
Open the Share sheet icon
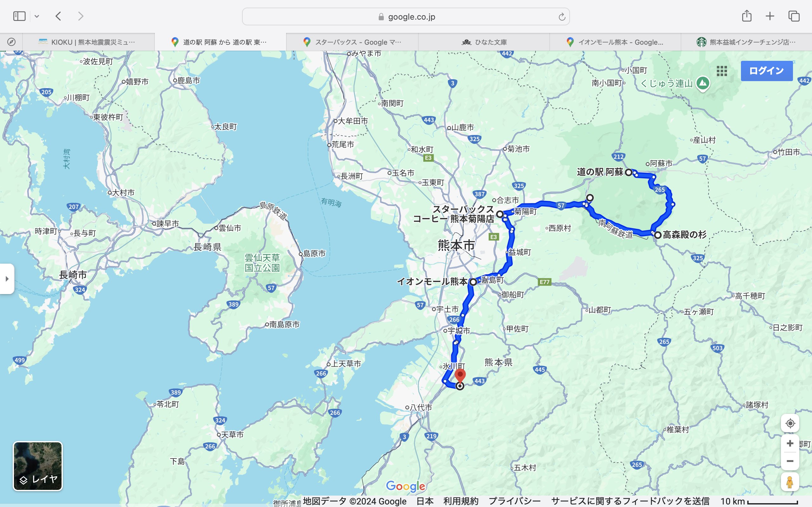point(747,16)
